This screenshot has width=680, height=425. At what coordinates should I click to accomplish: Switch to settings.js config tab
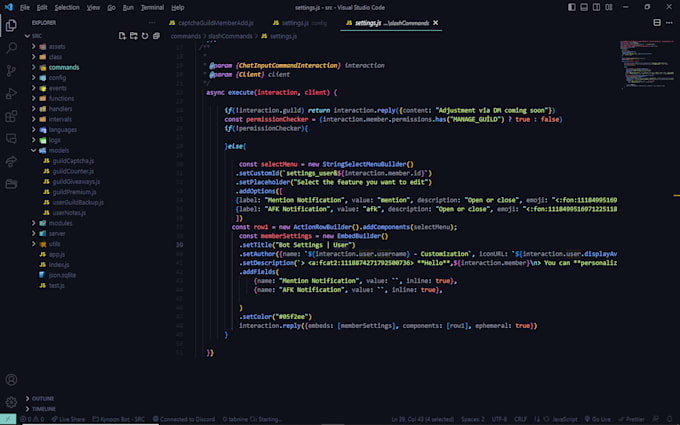coord(300,23)
